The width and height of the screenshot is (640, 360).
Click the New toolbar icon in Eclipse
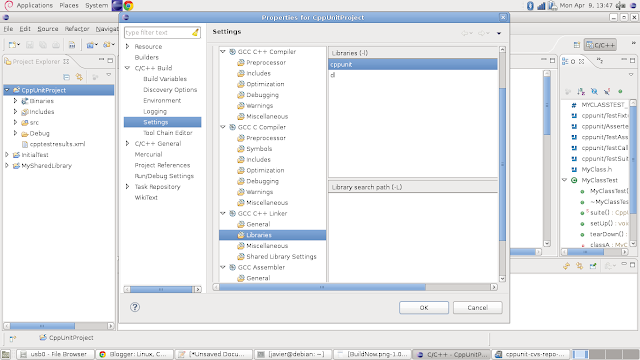(x=12, y=45)
